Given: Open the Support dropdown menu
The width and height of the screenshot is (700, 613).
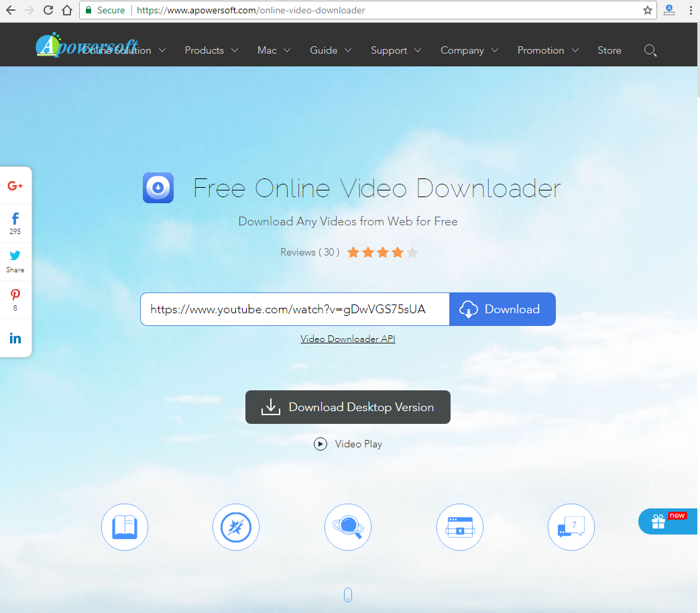Looking at the screenshot, I should [x=396, y=50].
